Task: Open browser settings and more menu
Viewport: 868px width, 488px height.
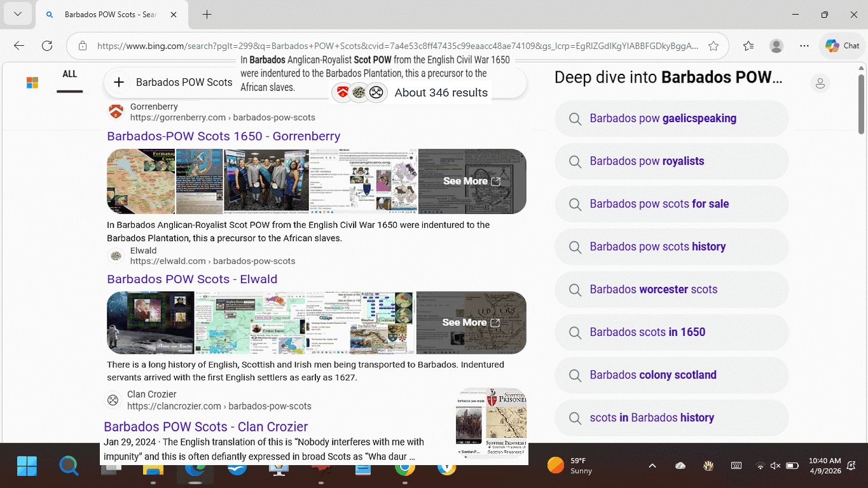Action: tap(804, 46)
